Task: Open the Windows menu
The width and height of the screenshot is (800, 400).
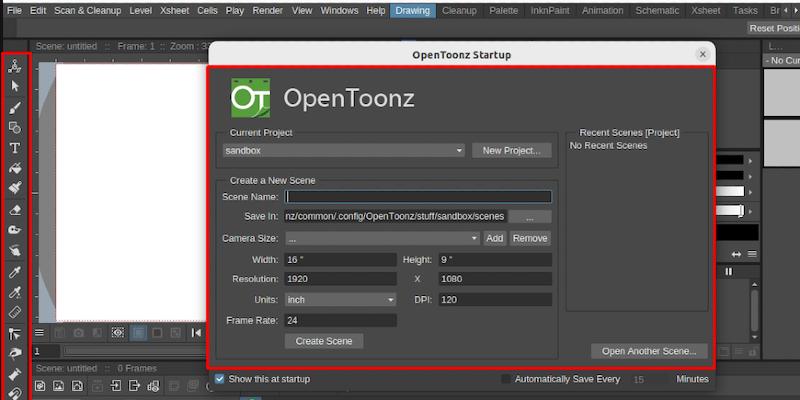Action: [339, 10]
